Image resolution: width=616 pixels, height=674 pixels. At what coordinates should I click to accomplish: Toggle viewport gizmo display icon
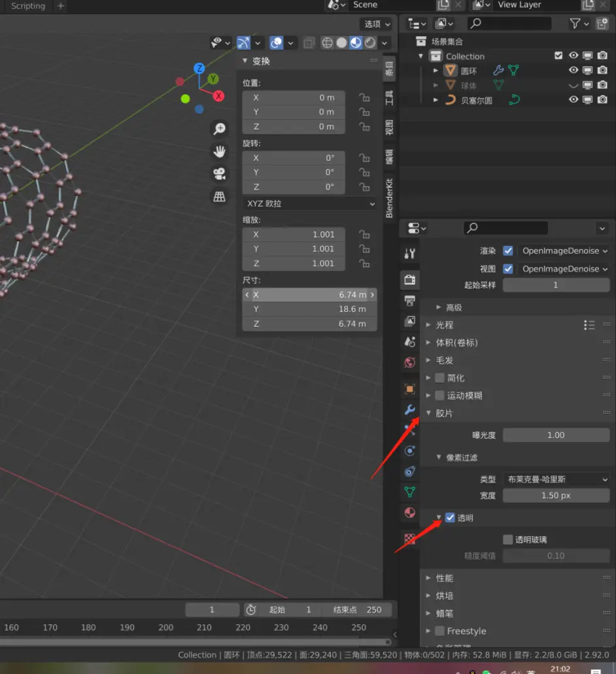pyautogui.click(x=243, y=42)
